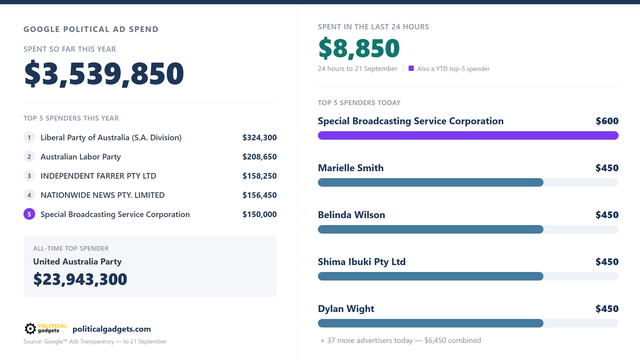640x360 pixels.
Task: Click the $324,300 amount
Action: pyautogui.click(x=260, y=138)
